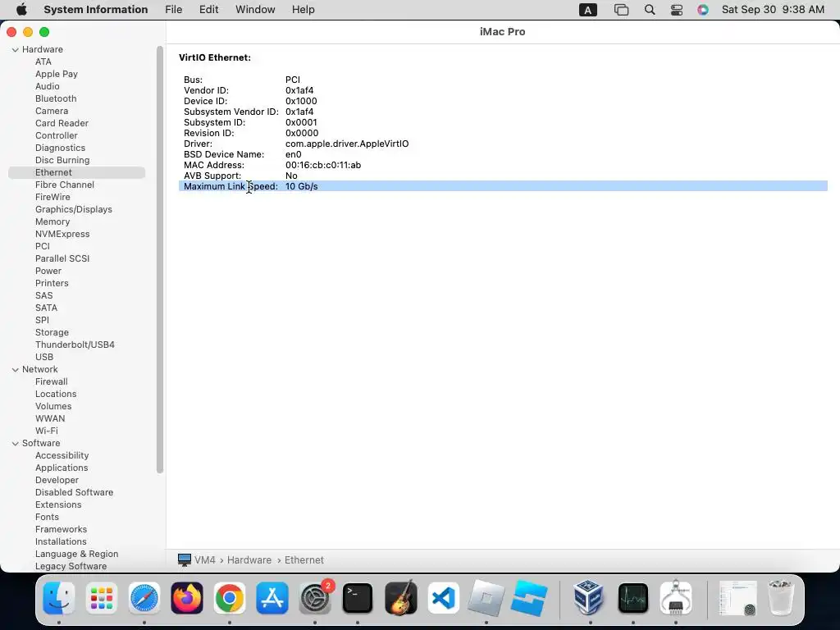Select Card Reader in sidebar
Viewport: 840px width, 630px height.
coord(62,123)
